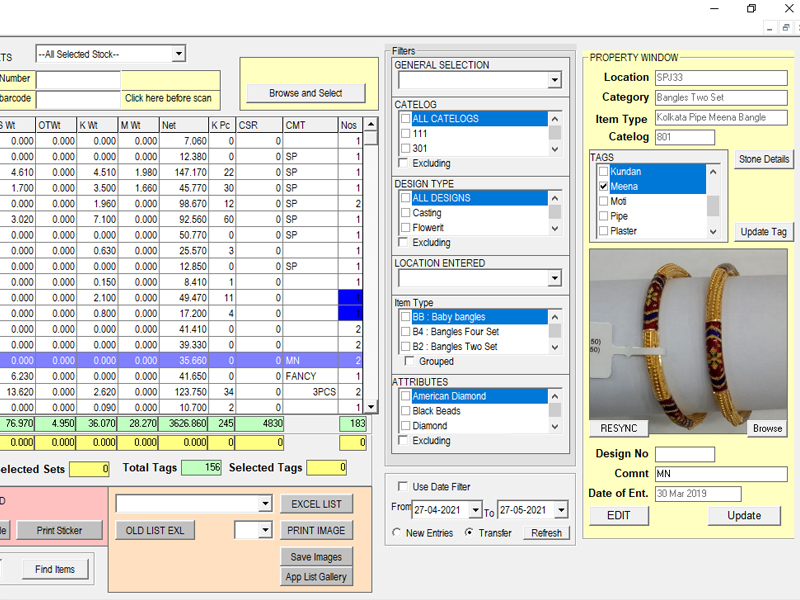Image resolution: width=800 pixels, height=600 pixels.
Task: Sort by the Net column header
Action: coord(184,125)
